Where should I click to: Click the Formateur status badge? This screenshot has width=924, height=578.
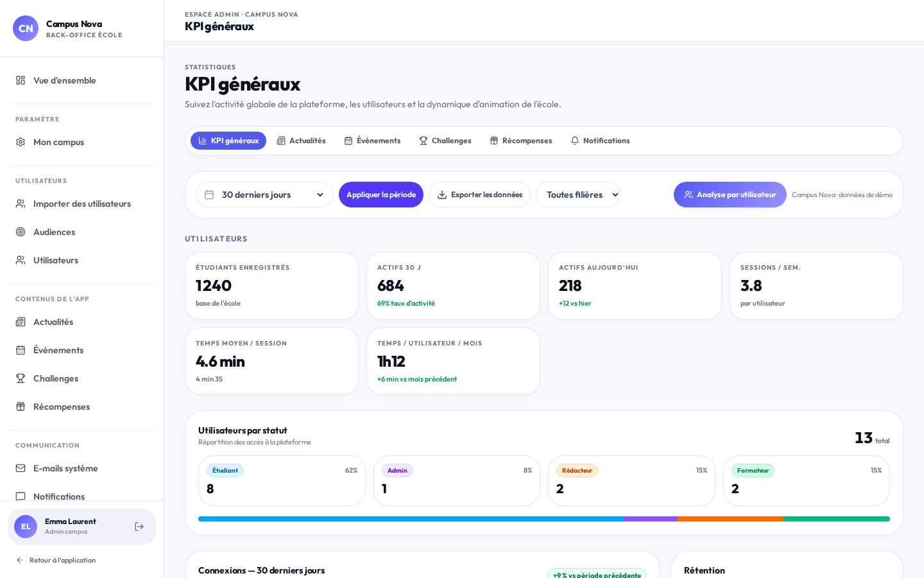coord(753,471)
